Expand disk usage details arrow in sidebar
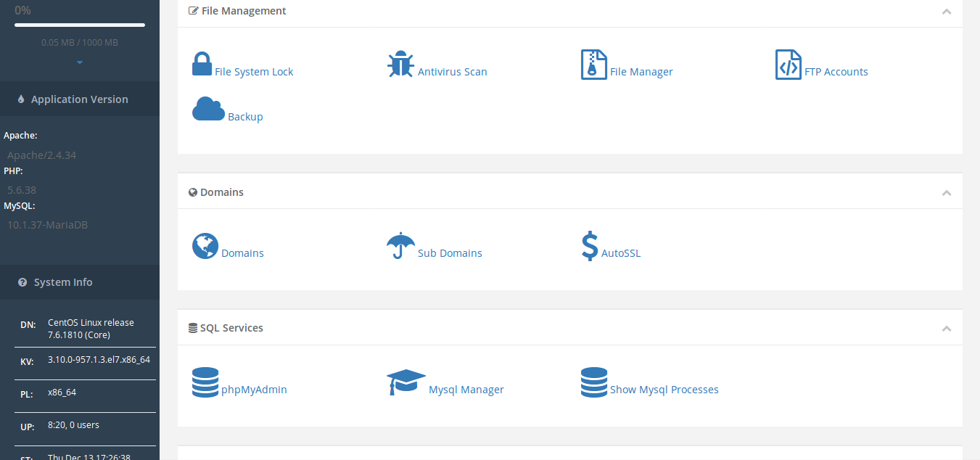 pyautogui.click(x=80, y=62)
